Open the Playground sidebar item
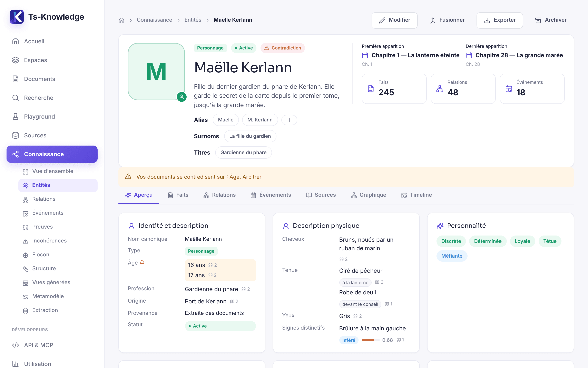The width and height of the screenshot is (588, 368). click(x=52, y=117)
